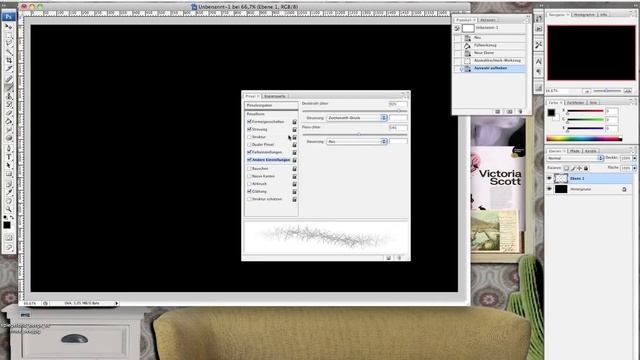Click the Navigator preview thumbnail

[591, 53]
